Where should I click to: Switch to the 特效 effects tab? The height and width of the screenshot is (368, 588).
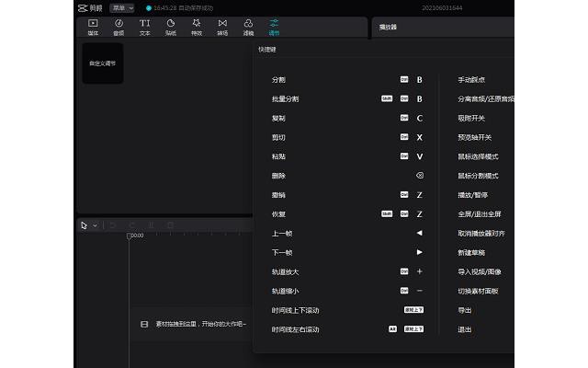click(x=197, y=28)
